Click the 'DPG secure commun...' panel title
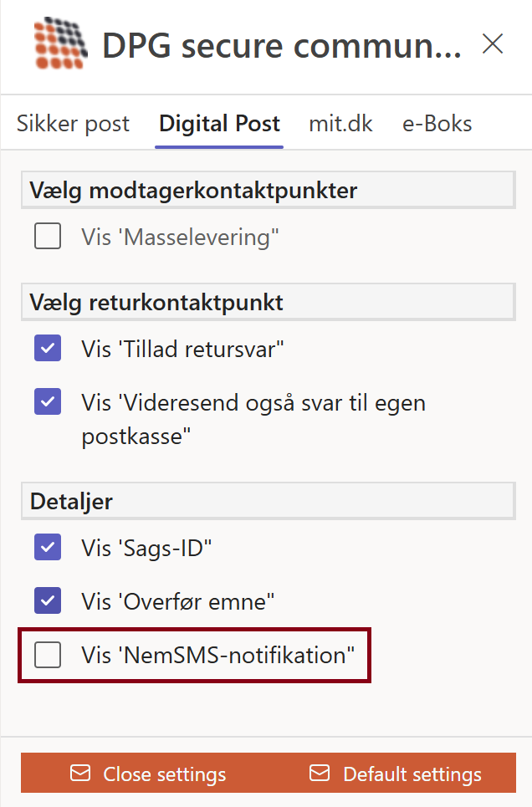 pyautogui.click(x=281, y=46)
